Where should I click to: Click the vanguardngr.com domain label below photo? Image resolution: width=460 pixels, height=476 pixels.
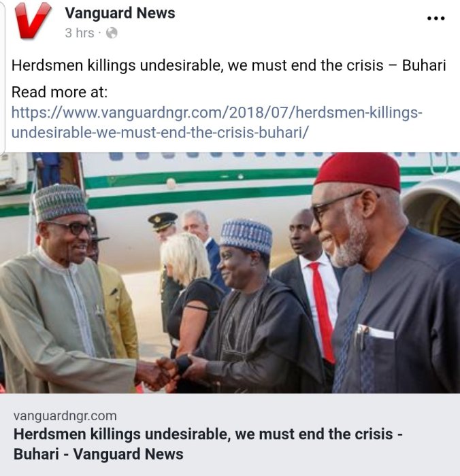click(x=65, y=415)
